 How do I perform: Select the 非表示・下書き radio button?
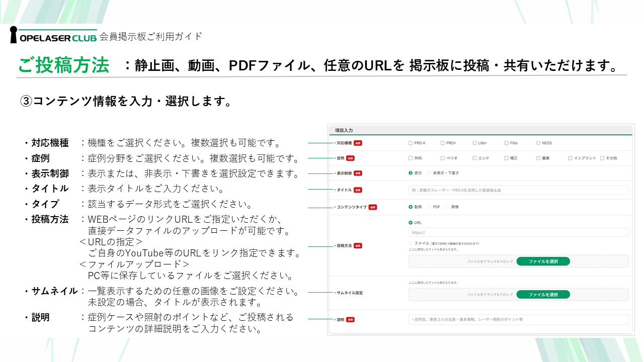click(429, 172)
